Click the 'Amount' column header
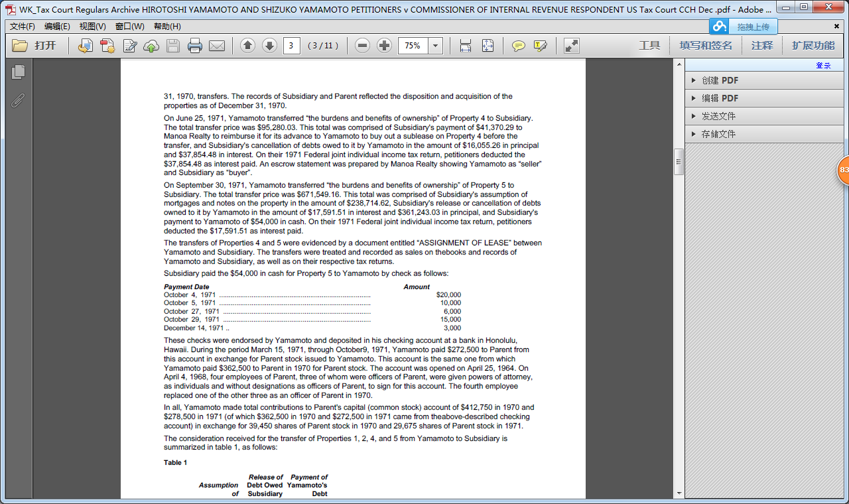The image size is (849, 504). (417, 287)
